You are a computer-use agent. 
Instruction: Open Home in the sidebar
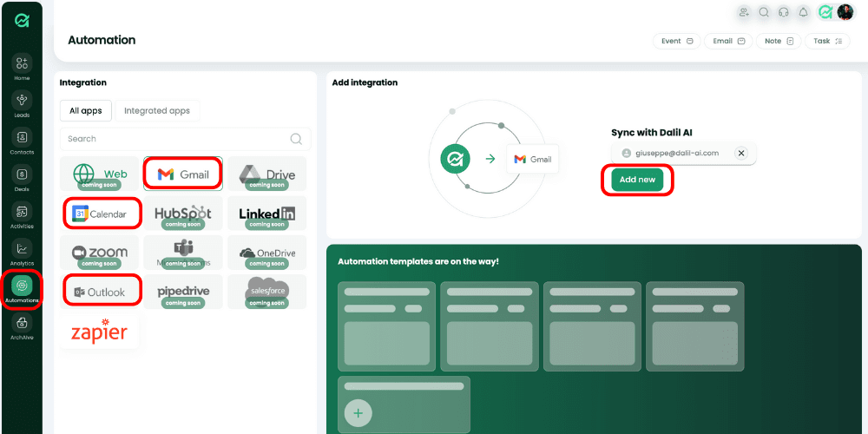[x=23, y=68]
